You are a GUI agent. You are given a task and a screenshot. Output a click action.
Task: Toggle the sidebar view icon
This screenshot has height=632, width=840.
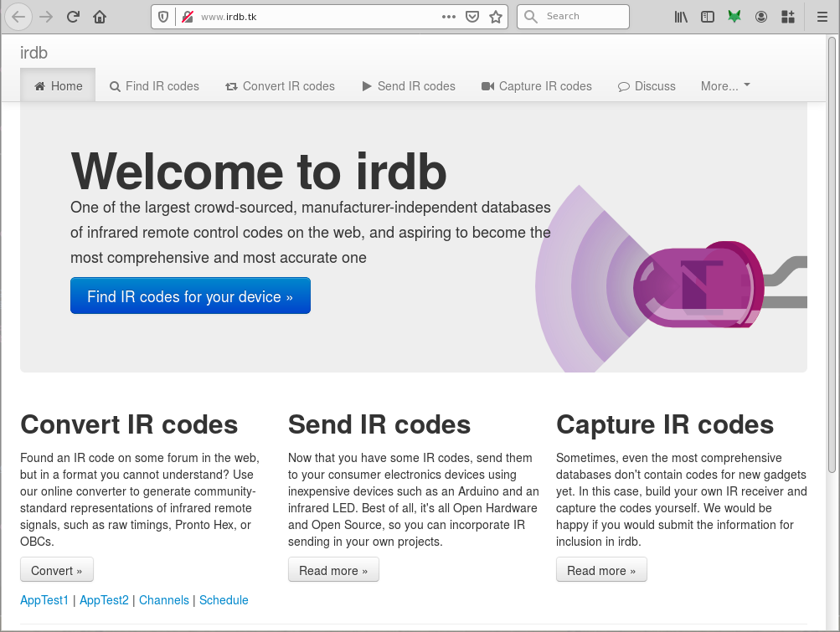click(x=708, y=17)
